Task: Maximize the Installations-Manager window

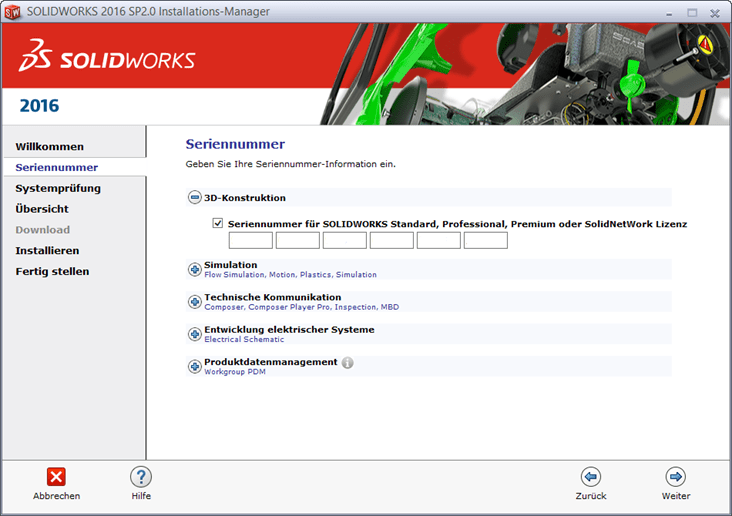Action: [692, 13]
